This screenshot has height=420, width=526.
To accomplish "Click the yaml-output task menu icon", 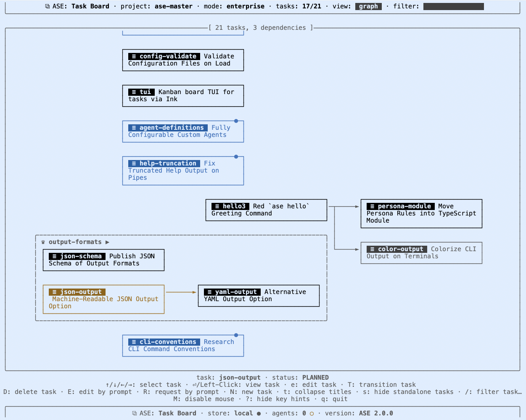I will coord(210,292).
